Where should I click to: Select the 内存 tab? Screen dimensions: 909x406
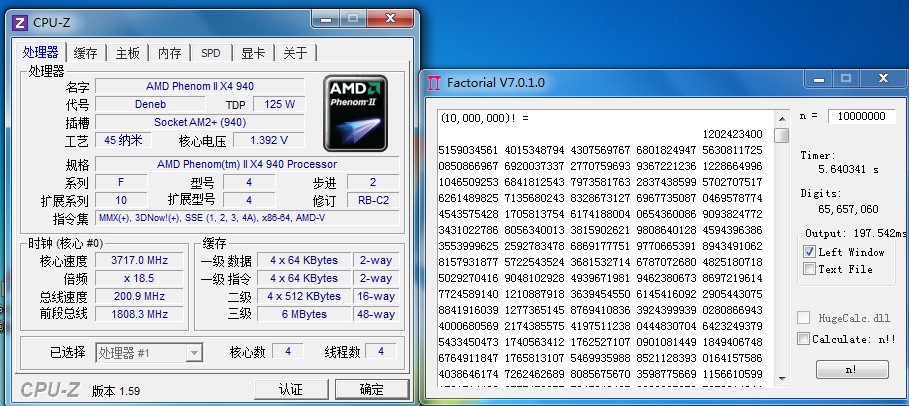(169, 53)
